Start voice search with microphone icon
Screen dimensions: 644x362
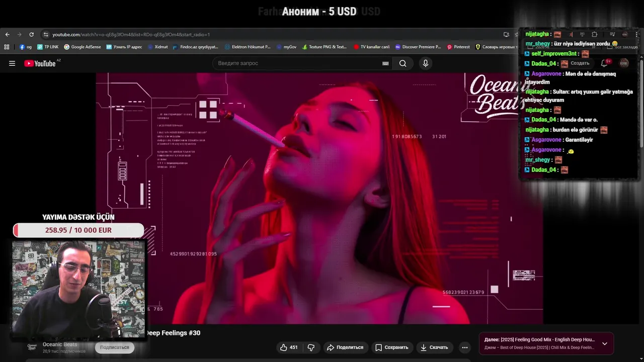[426, 63]
